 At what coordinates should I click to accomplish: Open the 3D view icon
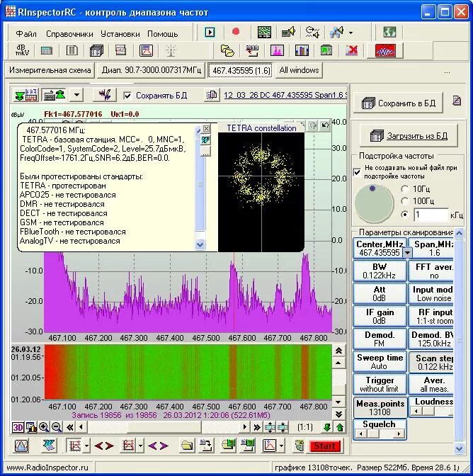[x=18, y=427]
